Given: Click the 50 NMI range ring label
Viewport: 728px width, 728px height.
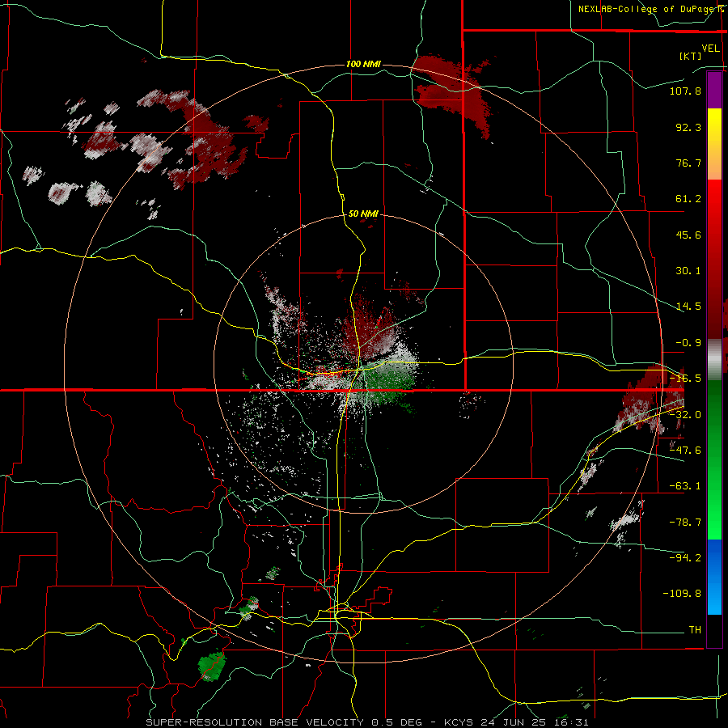Looking at the screenshot, I should coord(363,214).
